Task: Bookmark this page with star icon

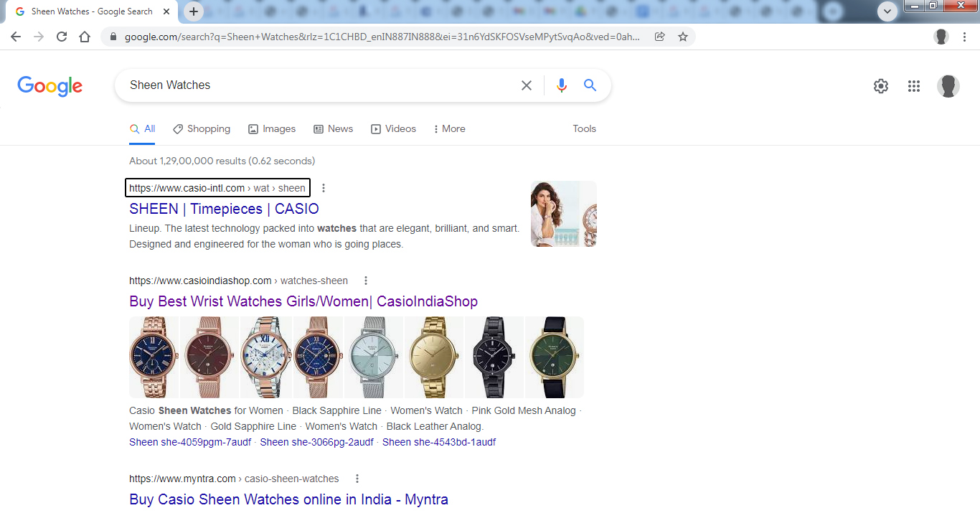Action: (x=683, y=37)
